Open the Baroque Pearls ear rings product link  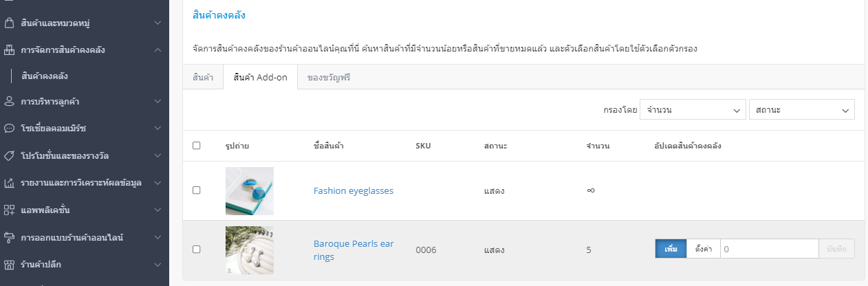point(354,250)
